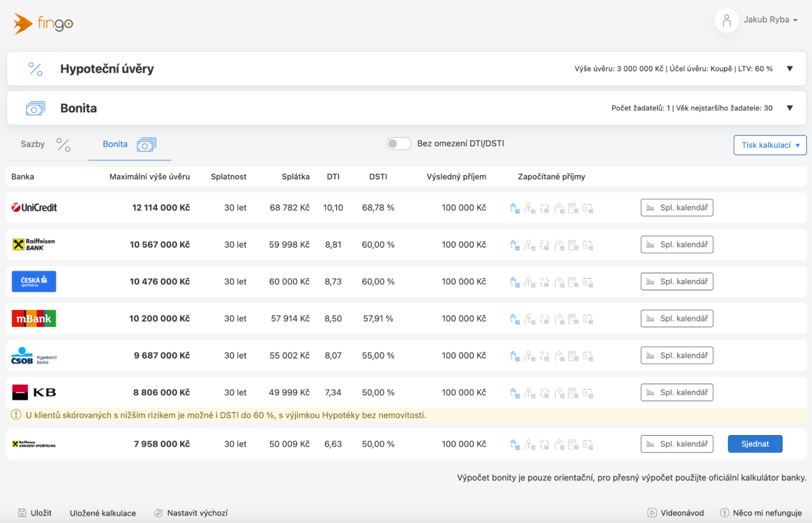812x523 pixels.
Task: Click the circular arrows income icon in Raiffeisen Bank row
Action: [545, 245]
